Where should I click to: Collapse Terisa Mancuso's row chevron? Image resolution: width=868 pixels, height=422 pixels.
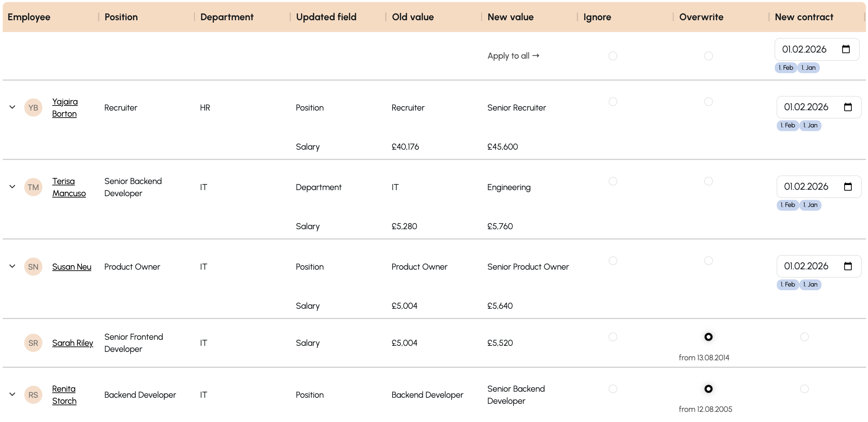click(x=12, y=186)
